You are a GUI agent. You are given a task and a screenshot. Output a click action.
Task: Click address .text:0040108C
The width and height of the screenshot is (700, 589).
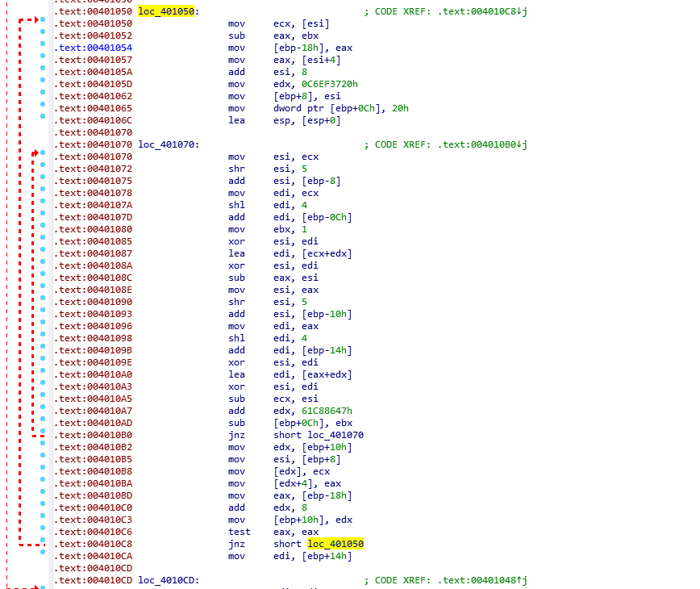click(x=93, y=278)
